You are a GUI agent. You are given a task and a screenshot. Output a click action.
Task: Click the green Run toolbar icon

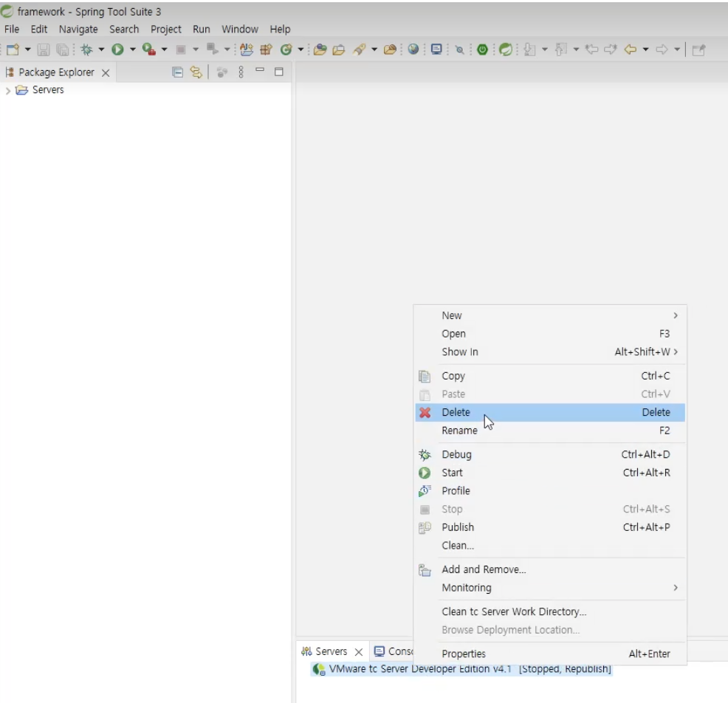pos(117,49)
